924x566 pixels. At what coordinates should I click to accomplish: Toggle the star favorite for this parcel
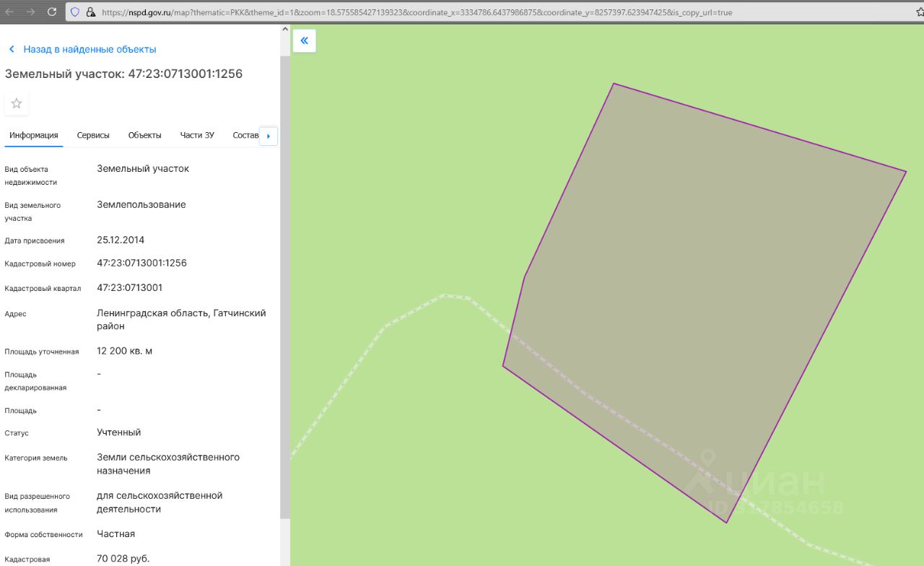click(17, 103)
